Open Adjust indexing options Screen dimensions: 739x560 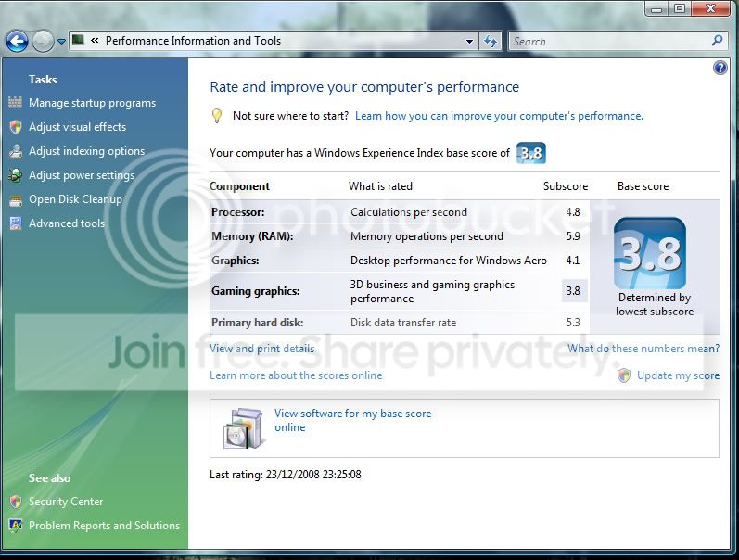click(x=87, y=151)
